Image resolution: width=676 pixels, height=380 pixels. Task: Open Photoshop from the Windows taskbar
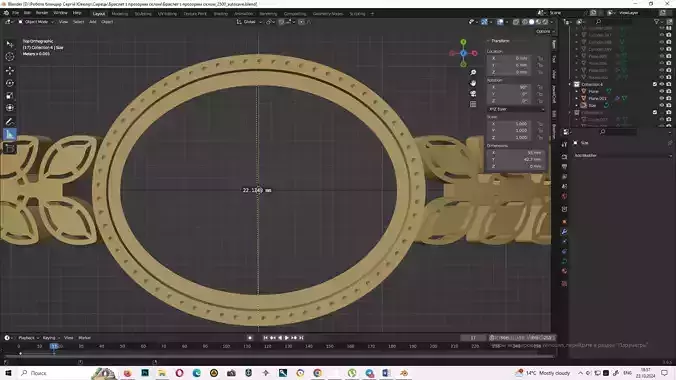145,373
